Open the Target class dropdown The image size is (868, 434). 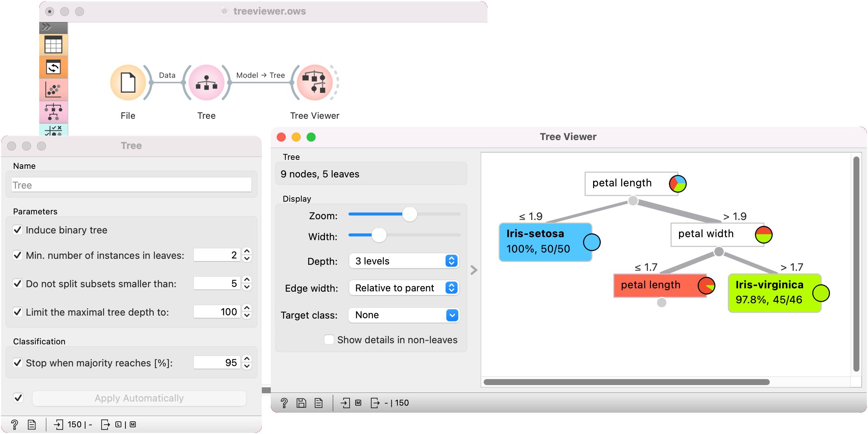point(404,315)
